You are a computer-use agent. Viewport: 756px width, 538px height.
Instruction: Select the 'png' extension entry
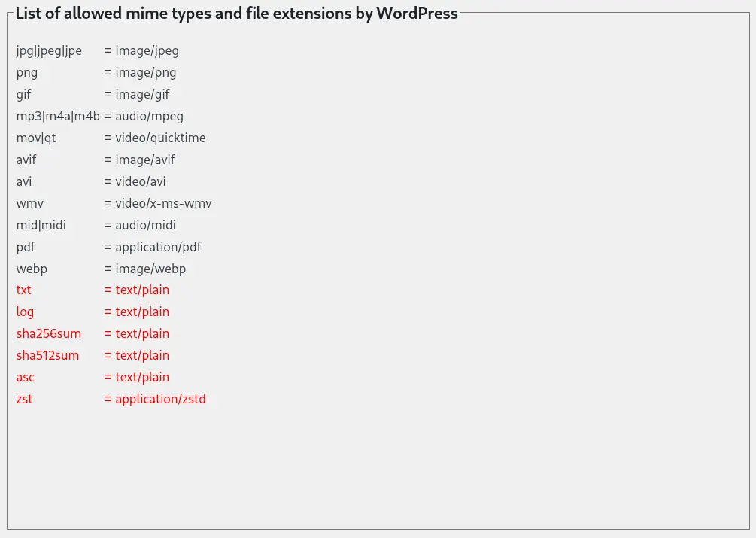click(27, 72)
